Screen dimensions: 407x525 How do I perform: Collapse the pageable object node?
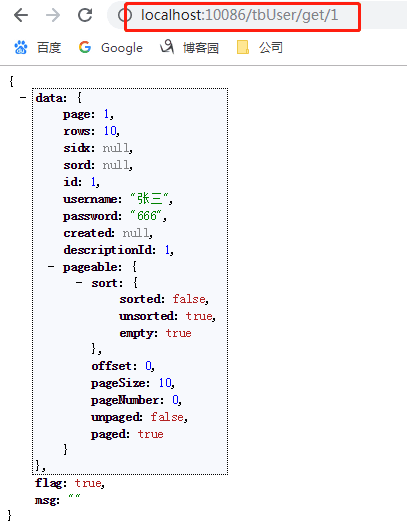pyautogui.click(x=51, y=267)
